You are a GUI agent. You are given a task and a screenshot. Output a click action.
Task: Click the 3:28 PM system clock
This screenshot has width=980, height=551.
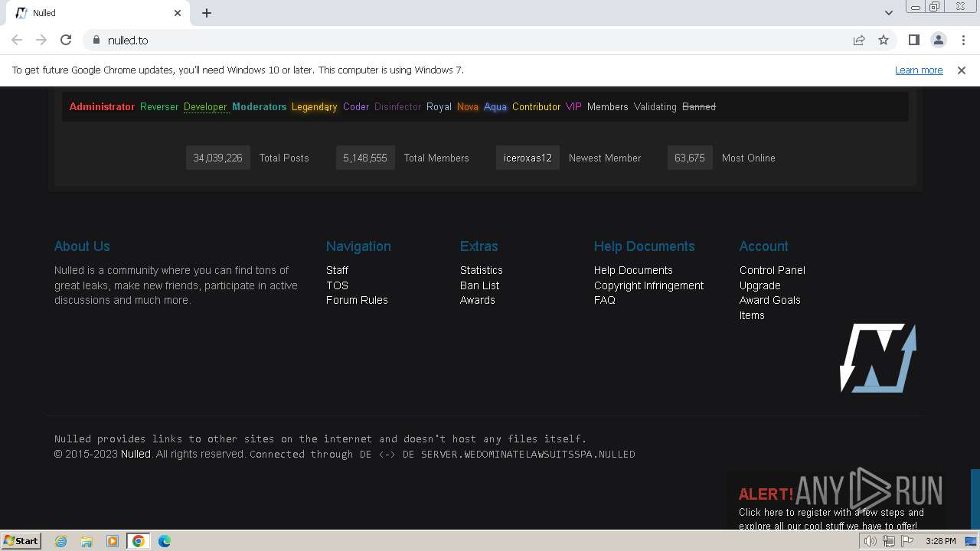pos(940,541)
